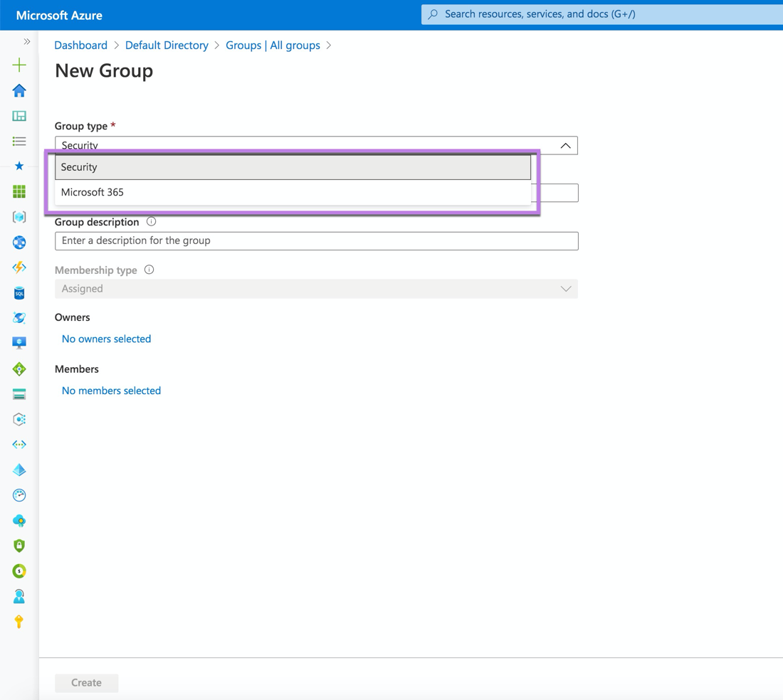This screenshot has height=700, width=783.
Task: Open Help and support person icon
Action: pyautogui.click(x=19, y=596)
